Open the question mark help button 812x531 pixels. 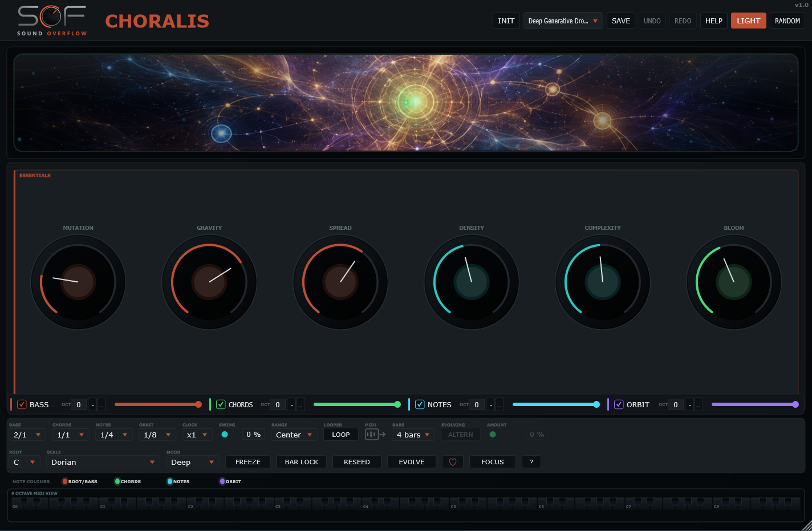(531, 462)
